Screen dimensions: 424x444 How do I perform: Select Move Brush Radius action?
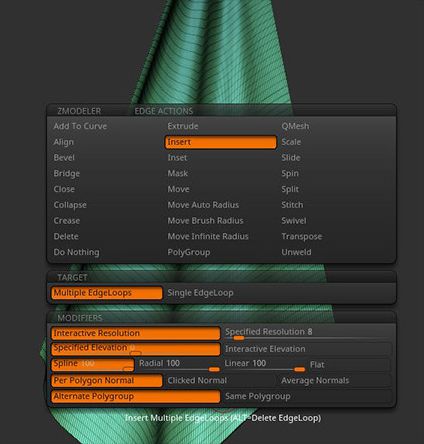[205, 221]
